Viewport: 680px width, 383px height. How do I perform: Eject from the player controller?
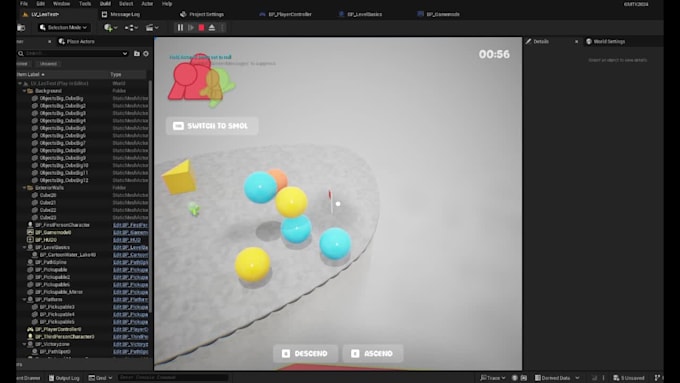[212, 27]
